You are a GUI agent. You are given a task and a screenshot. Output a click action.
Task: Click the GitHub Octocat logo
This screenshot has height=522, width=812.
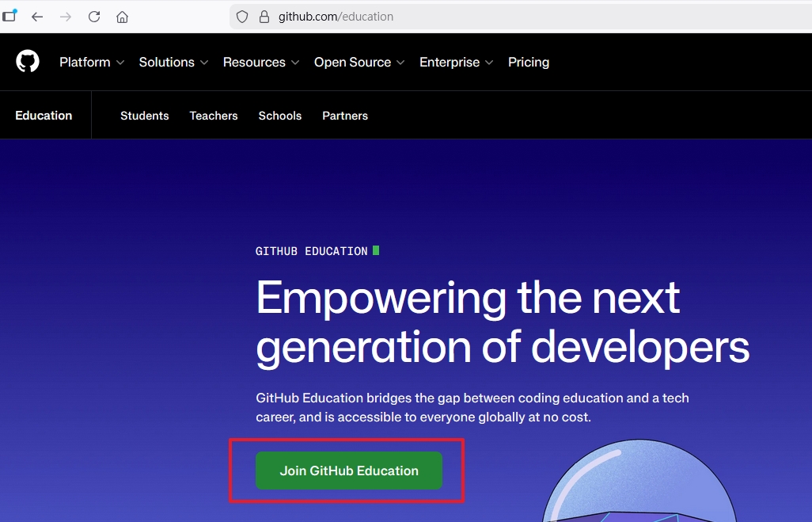(28, 62)
